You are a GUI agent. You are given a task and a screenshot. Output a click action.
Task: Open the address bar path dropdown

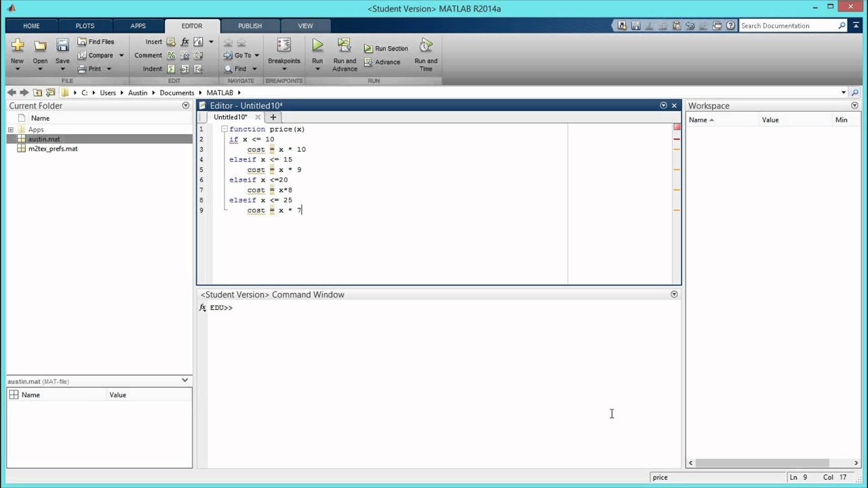pyautogui.click(x=844, y=93)
